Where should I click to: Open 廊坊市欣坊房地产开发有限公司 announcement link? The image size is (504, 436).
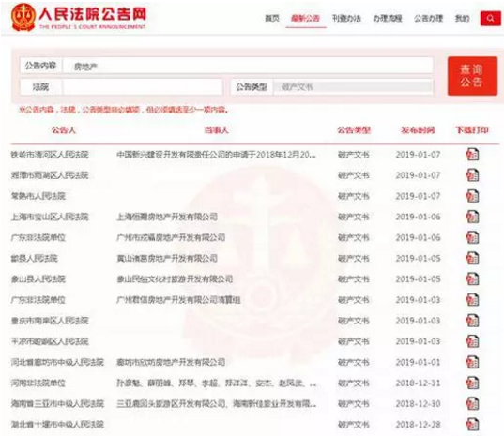tap(171, 362)
